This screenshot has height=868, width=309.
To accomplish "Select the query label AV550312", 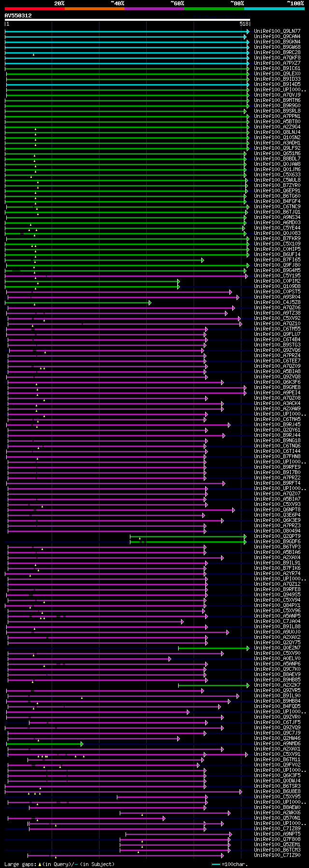I will [18, 15].
